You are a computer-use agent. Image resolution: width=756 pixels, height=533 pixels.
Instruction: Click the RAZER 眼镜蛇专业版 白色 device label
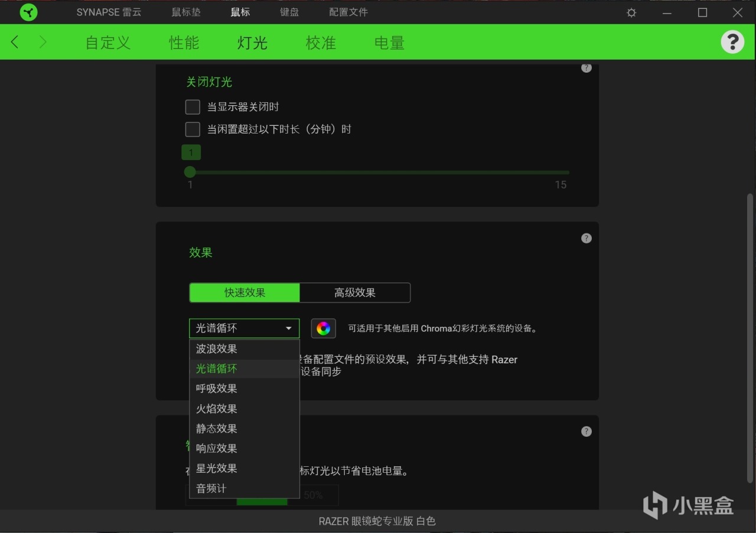pos(377,521)
